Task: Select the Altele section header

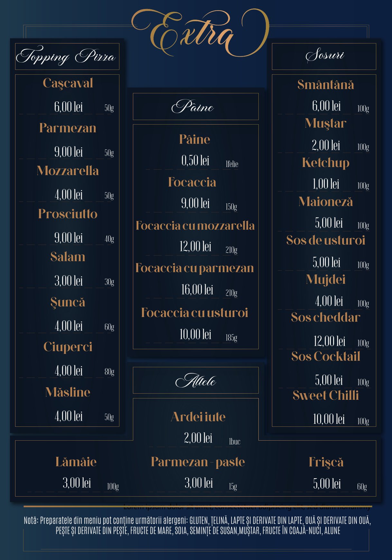Action: coord(196,380)
